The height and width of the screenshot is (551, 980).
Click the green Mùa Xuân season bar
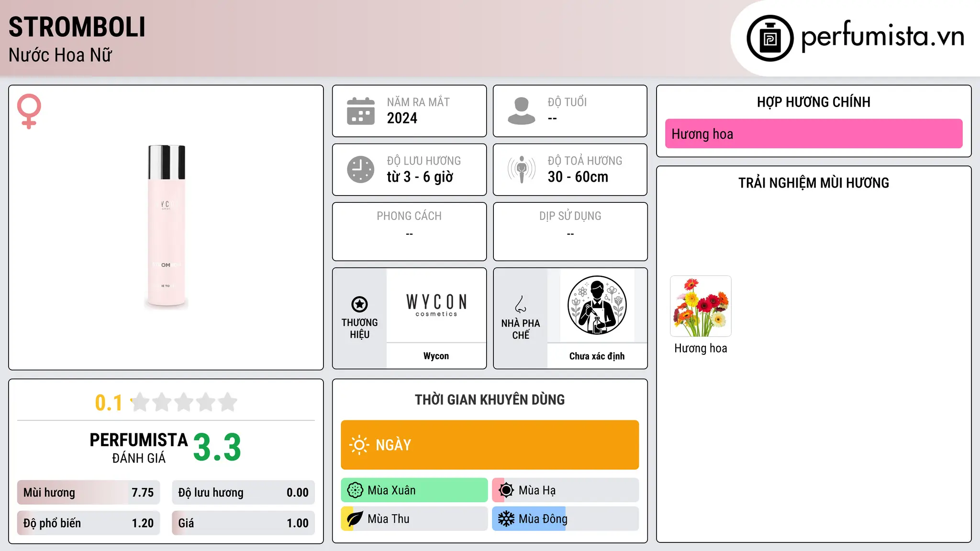tap(414, 490)
